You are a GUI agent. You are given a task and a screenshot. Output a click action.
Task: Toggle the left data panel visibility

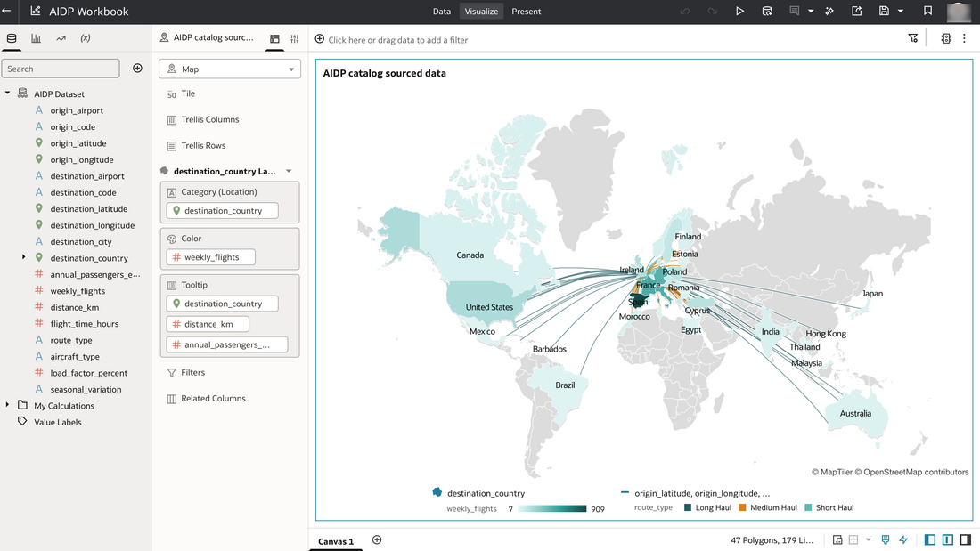(930, 539)
